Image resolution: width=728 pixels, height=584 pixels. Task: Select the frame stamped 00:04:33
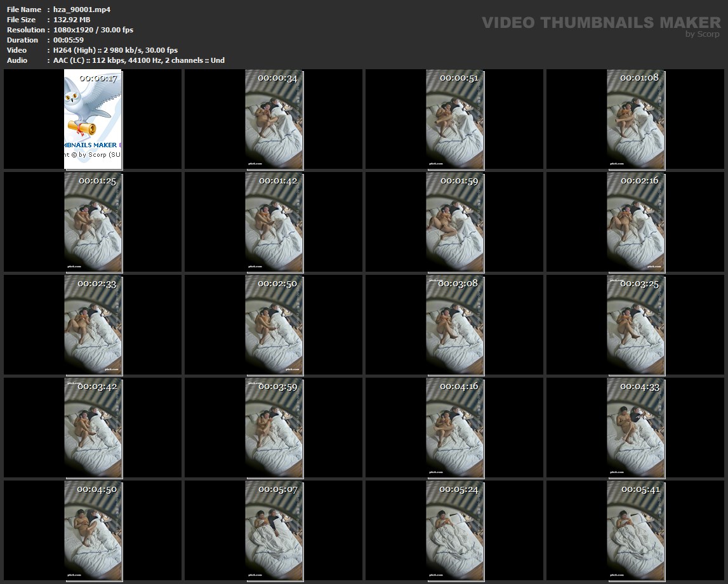click(x=636, y=427)
